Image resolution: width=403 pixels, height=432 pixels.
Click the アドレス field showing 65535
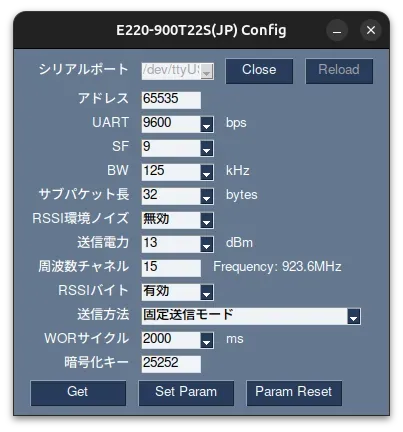pos(171,100)
